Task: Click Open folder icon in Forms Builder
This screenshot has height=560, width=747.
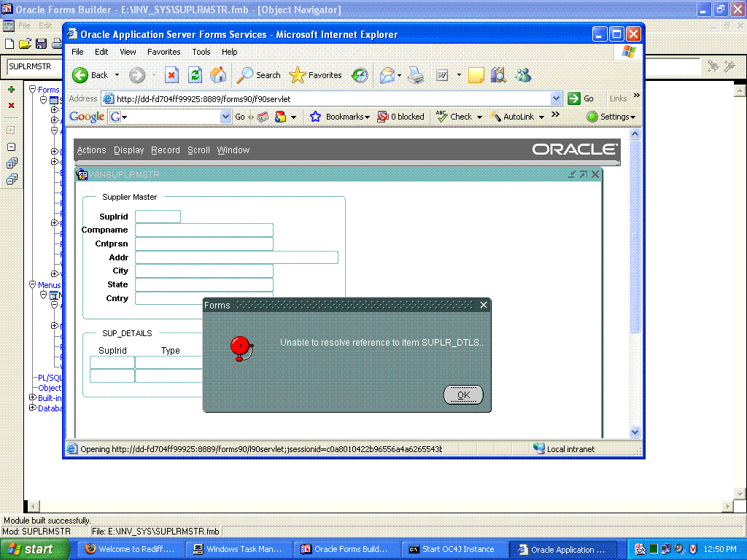Action: tap(26, 44)
